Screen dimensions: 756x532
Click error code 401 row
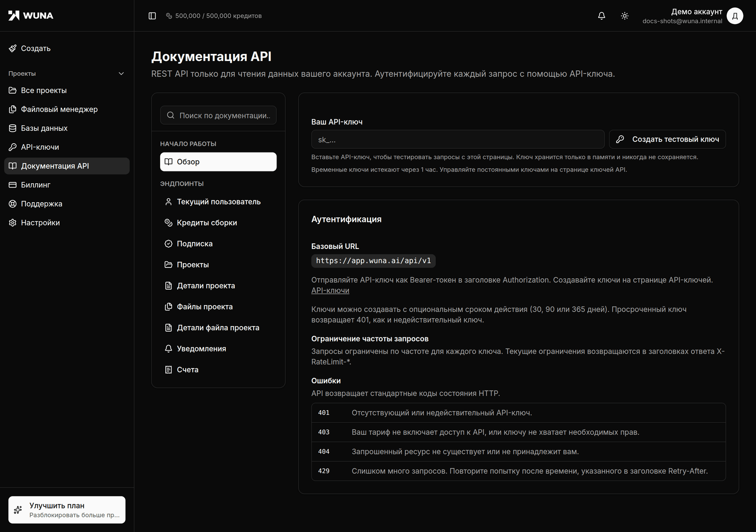518,413
